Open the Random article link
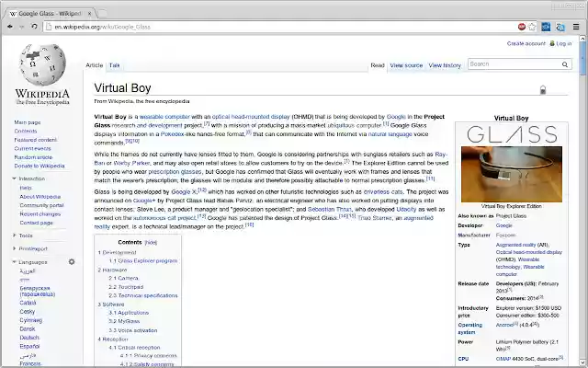 click(33, 157)
